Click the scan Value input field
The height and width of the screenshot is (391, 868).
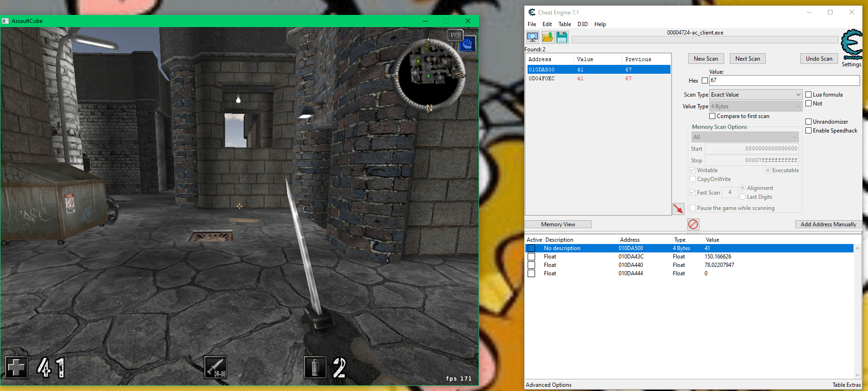point(784,81)
